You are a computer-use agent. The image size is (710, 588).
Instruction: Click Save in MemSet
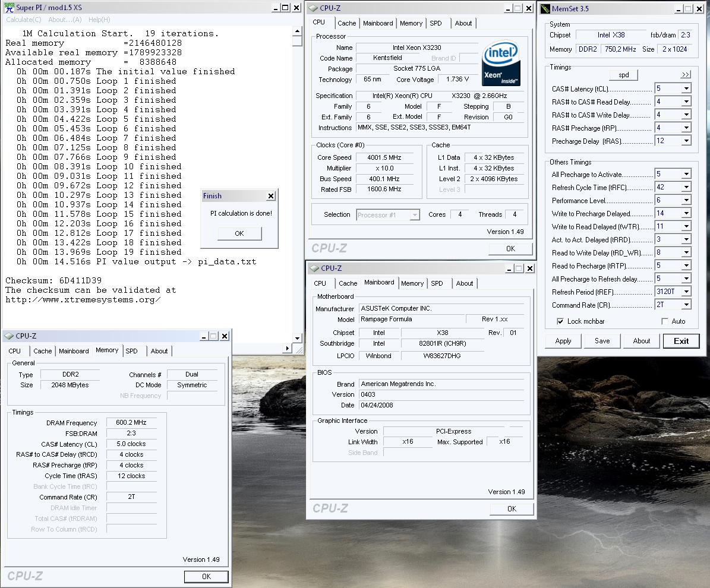(x=602, y=341)
